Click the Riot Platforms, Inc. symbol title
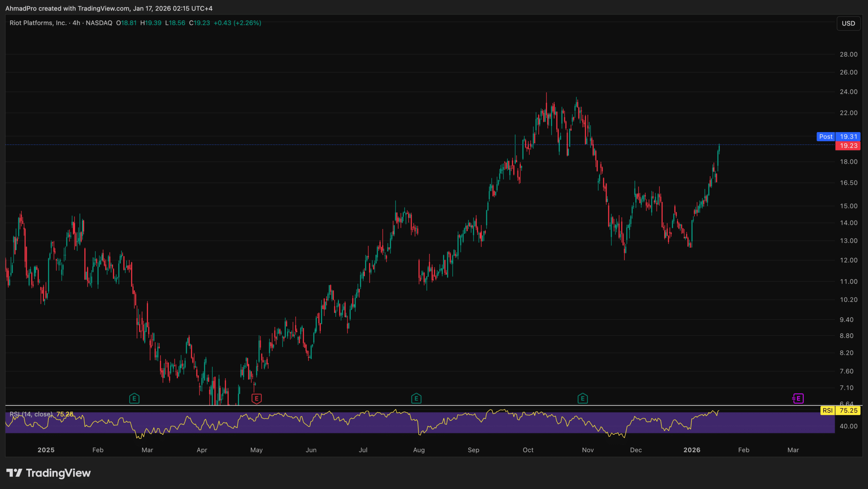The height and width of the screenshot is (489, 868). click(38, 23)
